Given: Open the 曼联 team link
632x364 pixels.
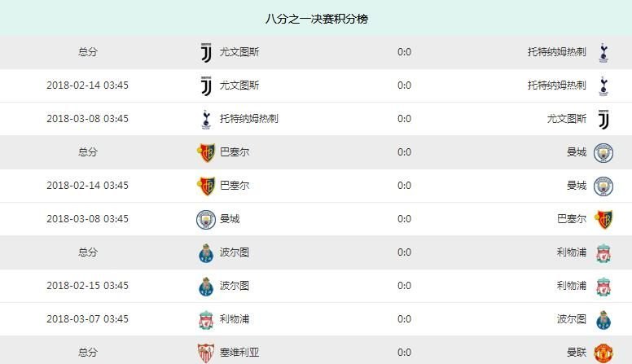Looking at the screenshot, I should point(577,353).
